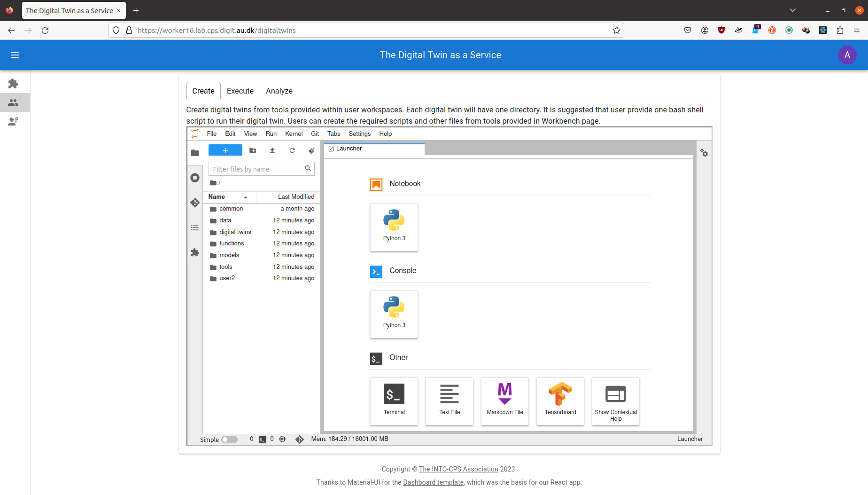Open the File Browser folder side tab
Screen dimensions: 868x495
pos(195,153)
